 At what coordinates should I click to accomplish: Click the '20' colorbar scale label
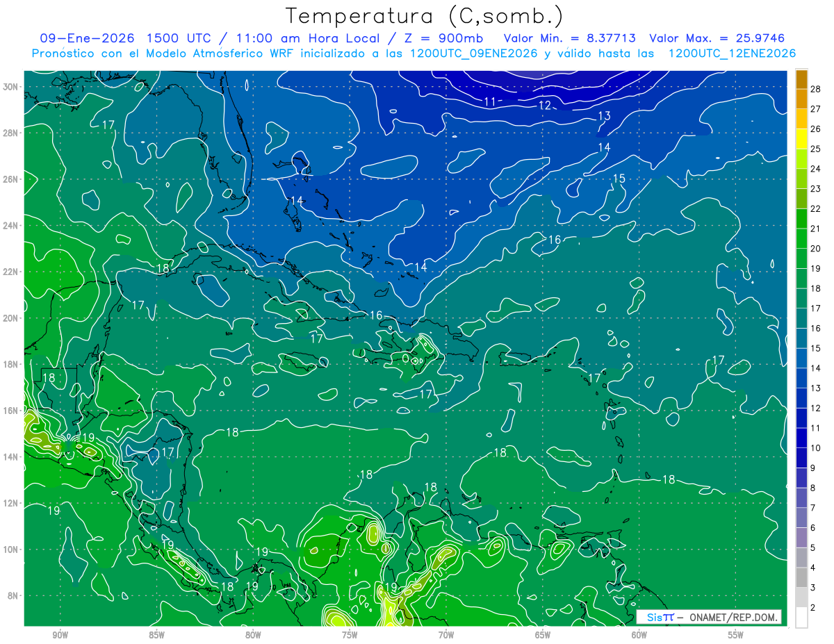pos(816,249)
